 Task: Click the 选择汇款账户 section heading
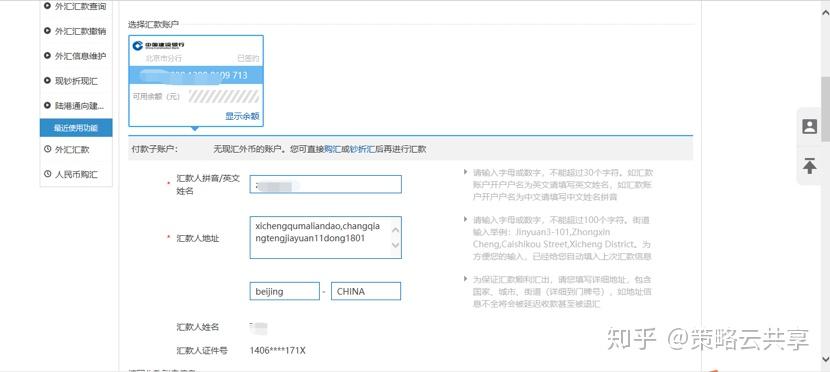coord(154,24)
